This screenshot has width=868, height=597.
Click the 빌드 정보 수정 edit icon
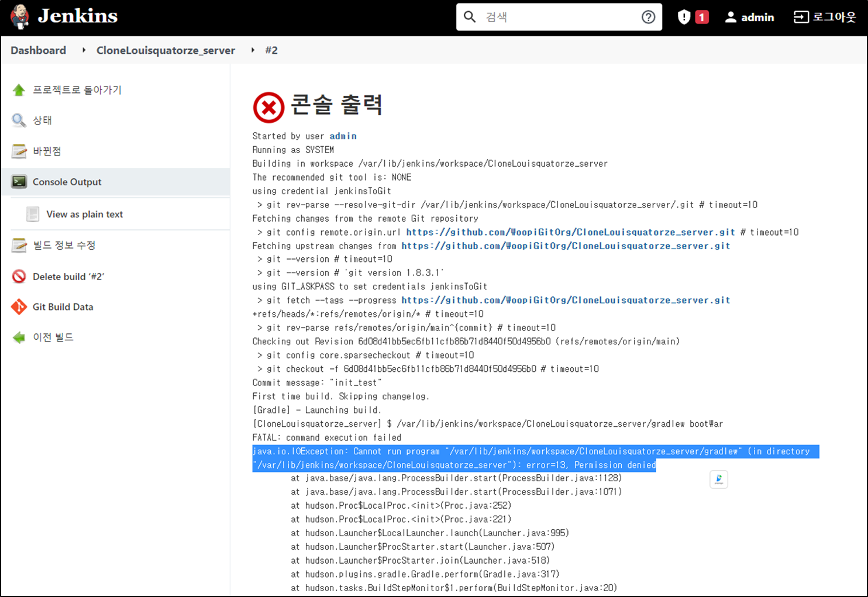19,246
